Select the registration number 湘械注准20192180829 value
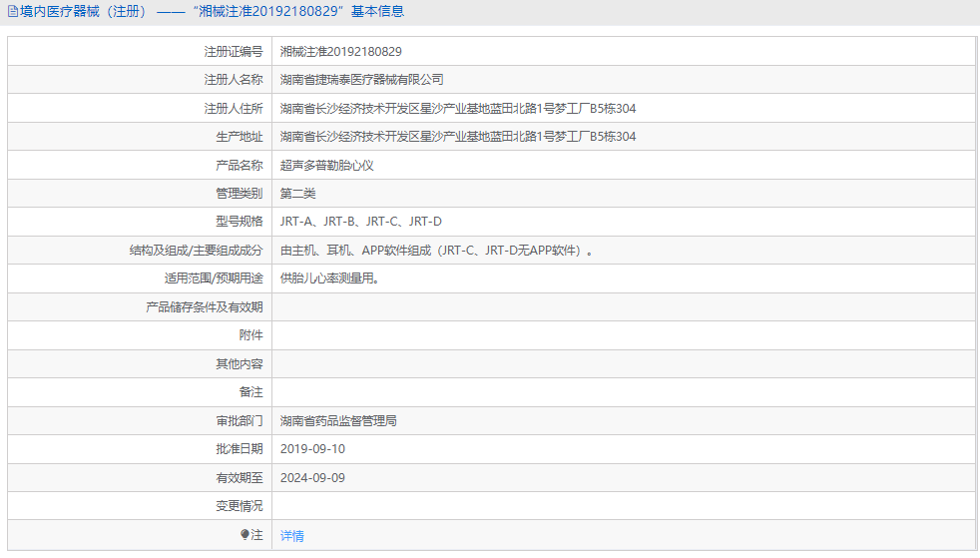 coord(340,51)
